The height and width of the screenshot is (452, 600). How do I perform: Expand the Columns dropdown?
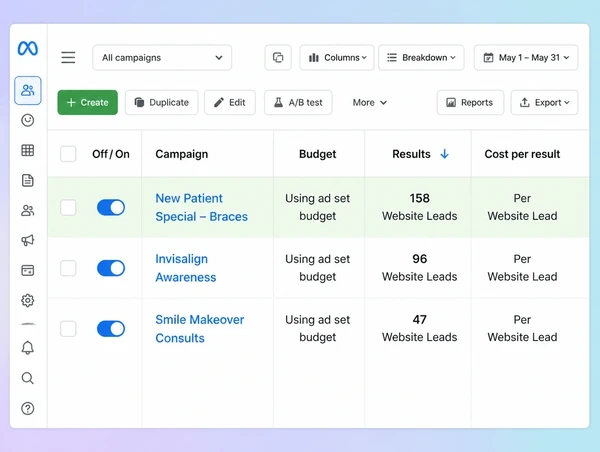(x=337, y=57)
